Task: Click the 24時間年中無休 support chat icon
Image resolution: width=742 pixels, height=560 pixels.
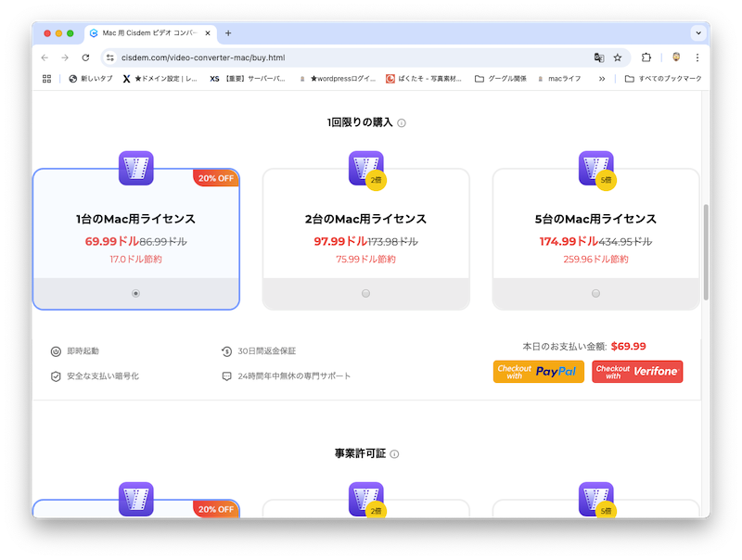Action: 226,376
